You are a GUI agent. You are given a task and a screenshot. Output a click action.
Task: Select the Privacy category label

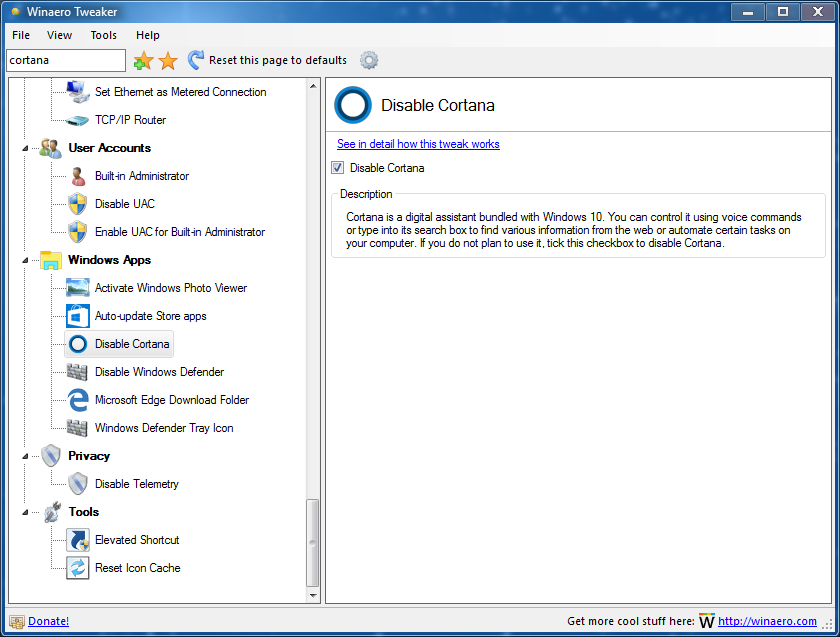click(x=89, y=455)
